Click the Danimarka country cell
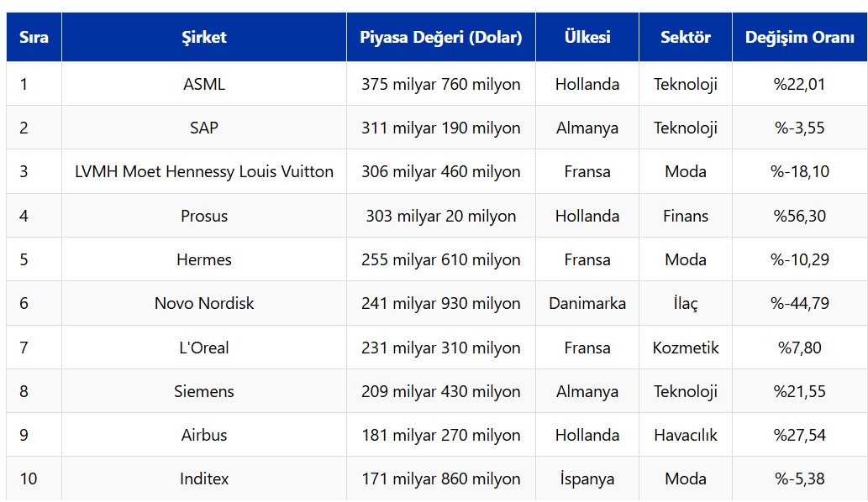The image size is (868, 502). tap(587, 303)
